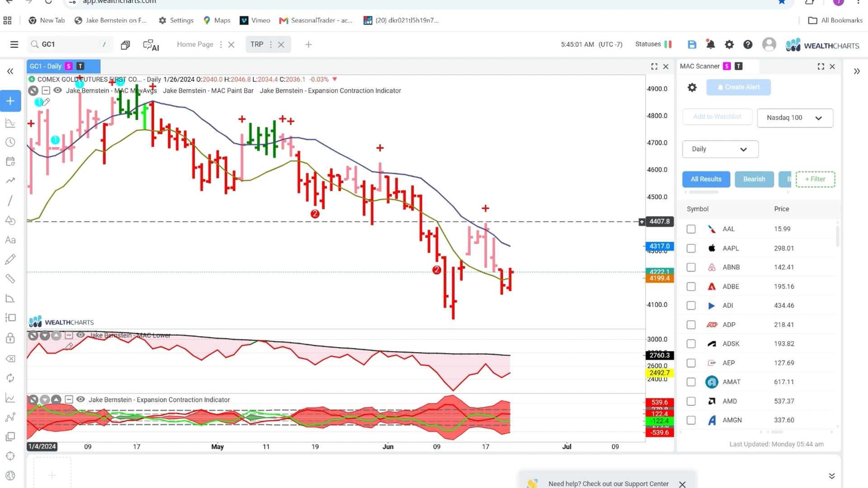Expand the Nasdaq 100 watchlist dropdown
The image size is (868, 488).
[795, 118]
